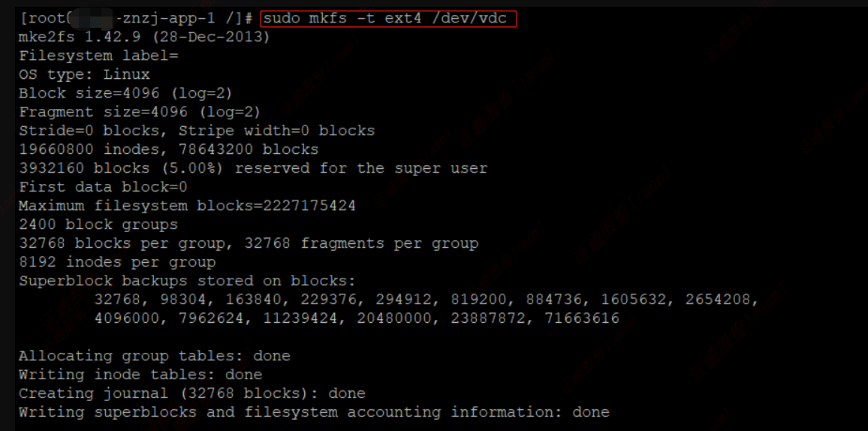The height and width of the screenshot is (431, 868).
Task: Click the mke2fs 1.42.9 version line
Action: pos(144,38)
